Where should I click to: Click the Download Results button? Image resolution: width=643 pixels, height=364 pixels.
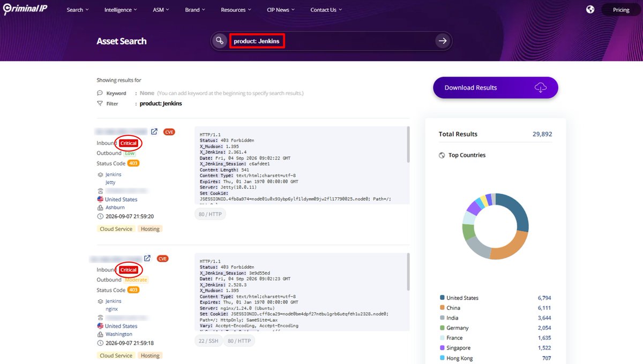496,88
